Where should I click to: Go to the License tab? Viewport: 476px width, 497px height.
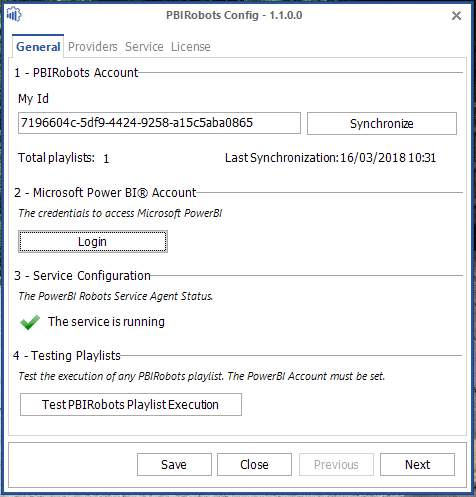[191, 47]
